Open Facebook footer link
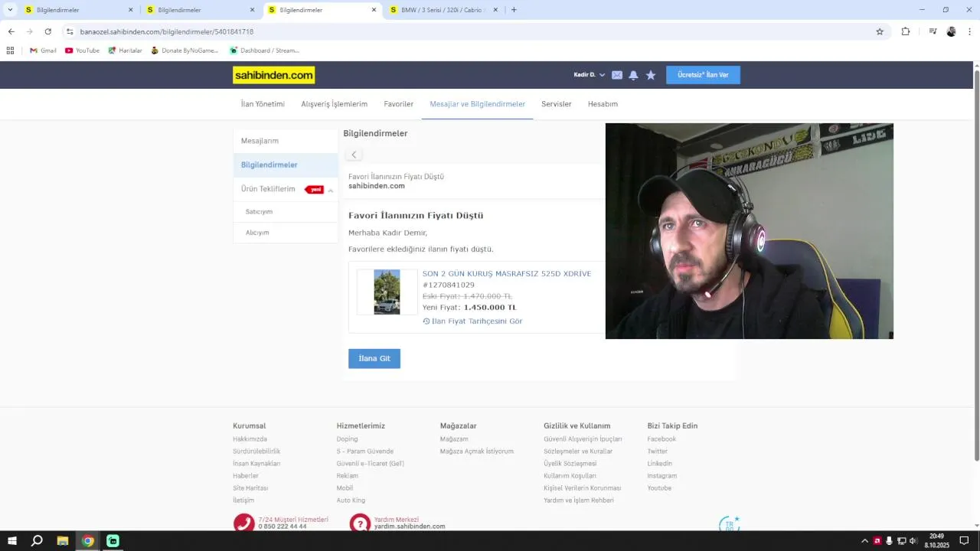 [661, 439]
